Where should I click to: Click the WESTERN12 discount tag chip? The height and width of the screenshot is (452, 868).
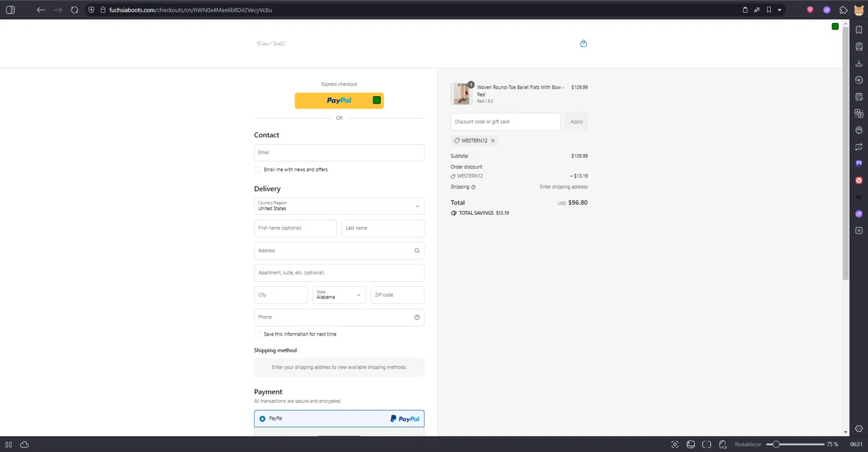coord(475,141)
